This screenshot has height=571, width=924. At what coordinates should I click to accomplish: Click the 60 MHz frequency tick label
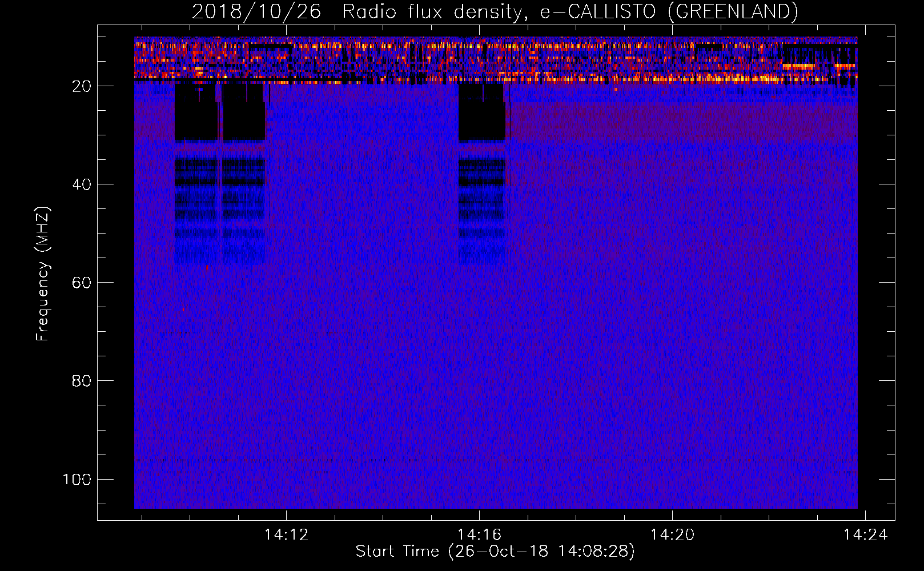tap(82, 283)
